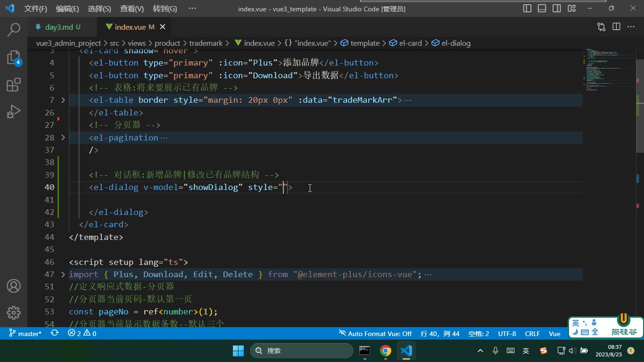Open the Manage gear menu
Image resolution: width=644 pixels, height=362 pixels.
14,313
